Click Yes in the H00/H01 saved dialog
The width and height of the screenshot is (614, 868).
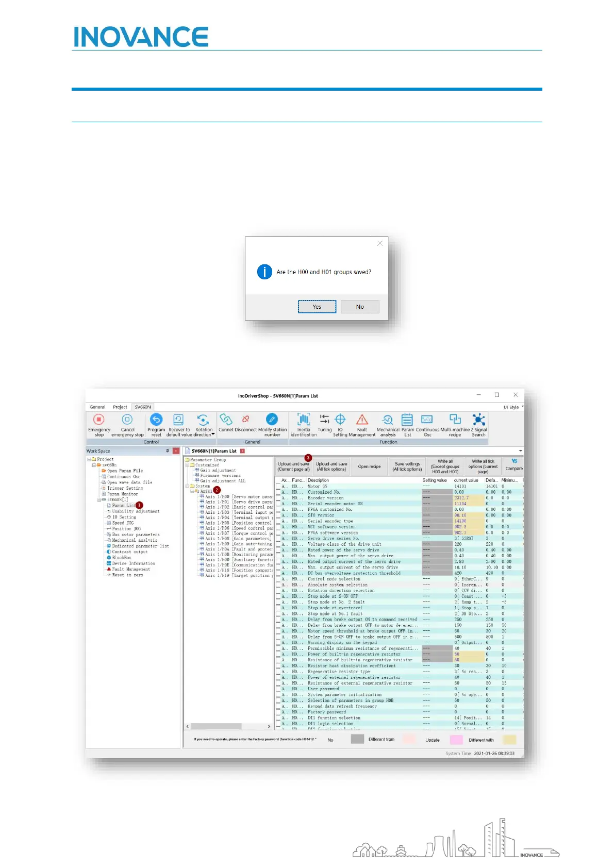(x=317, y=307)
